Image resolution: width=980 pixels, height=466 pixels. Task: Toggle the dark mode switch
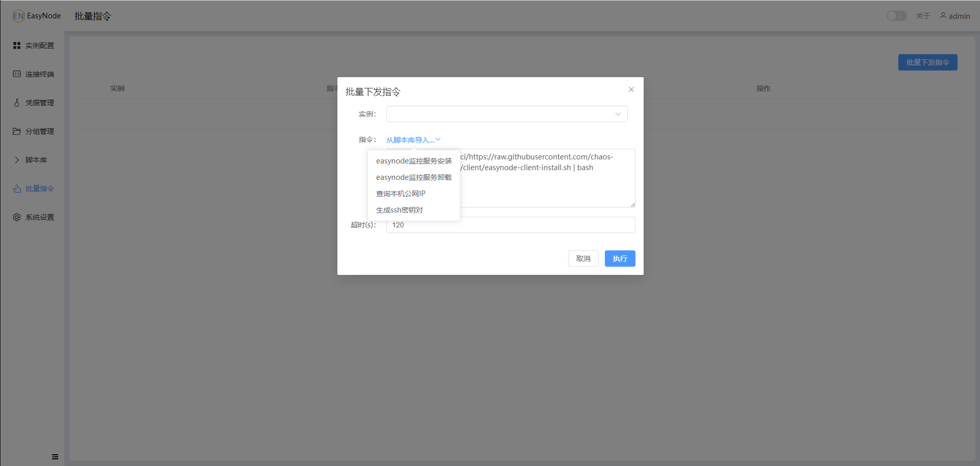point(896,16)
